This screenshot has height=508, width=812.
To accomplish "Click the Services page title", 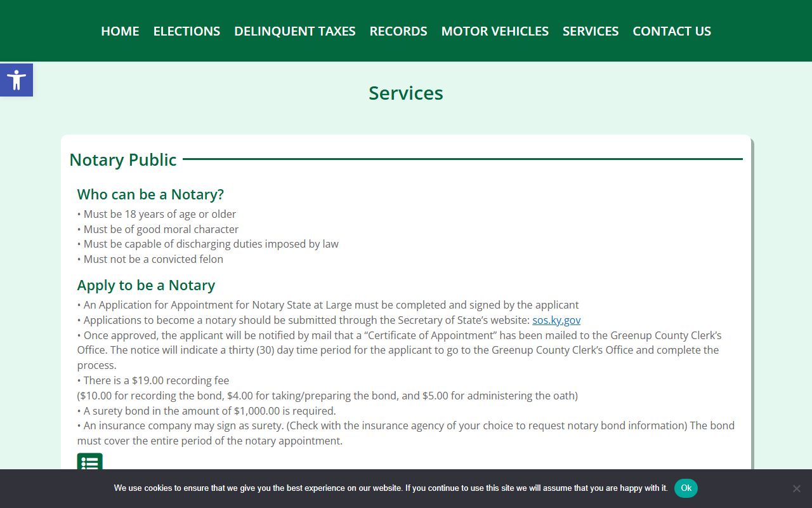I will pos(406,93).
